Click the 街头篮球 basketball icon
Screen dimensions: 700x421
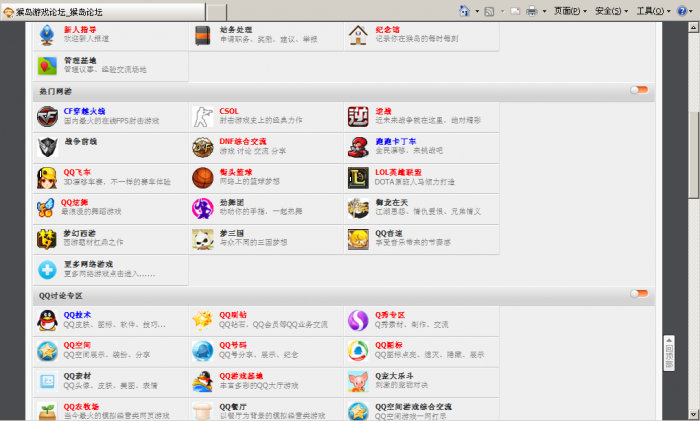click(203, 178)
